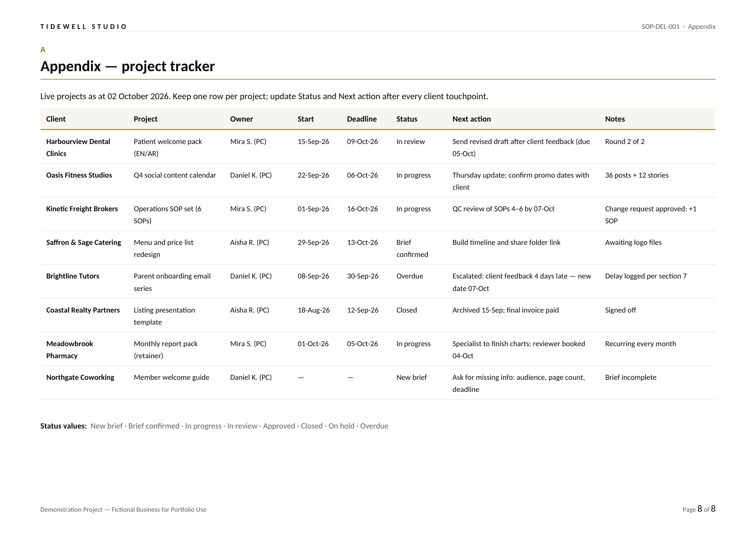Click the "Awaiting logo files" note
This screenshot has width=756, height=535.
point(633,242)
